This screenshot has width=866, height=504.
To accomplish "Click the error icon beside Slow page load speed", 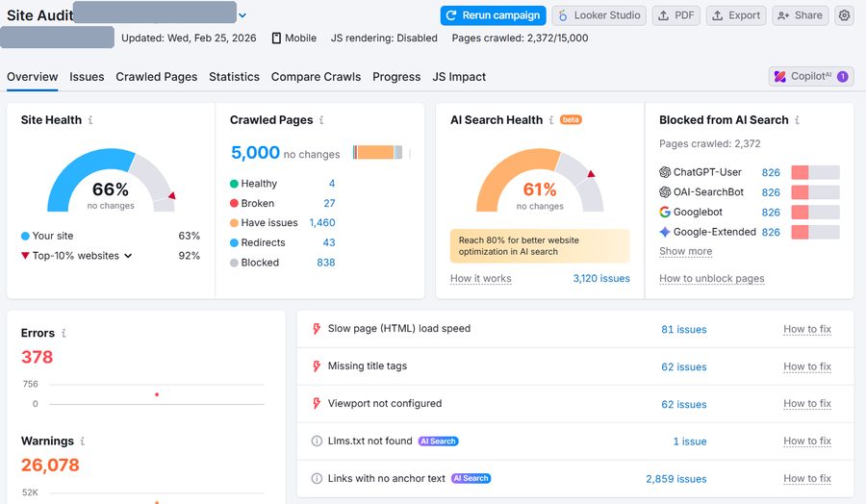I will point(317,329).
